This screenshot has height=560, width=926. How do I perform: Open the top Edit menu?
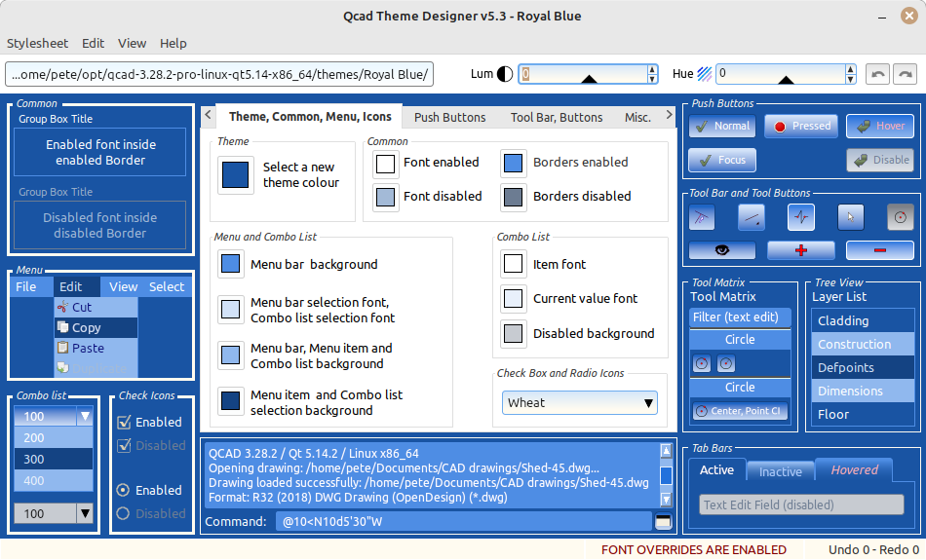(93, 43)
